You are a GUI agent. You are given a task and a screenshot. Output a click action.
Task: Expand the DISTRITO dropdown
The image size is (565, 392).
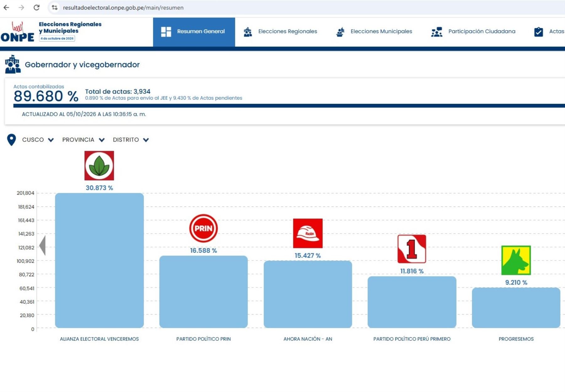click(x=131, y=140)
